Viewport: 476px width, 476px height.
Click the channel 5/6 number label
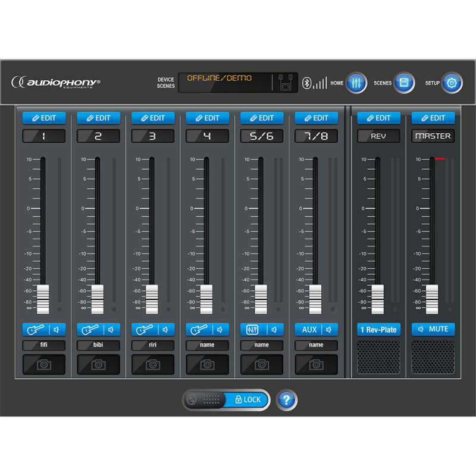(x=262, y=136)
